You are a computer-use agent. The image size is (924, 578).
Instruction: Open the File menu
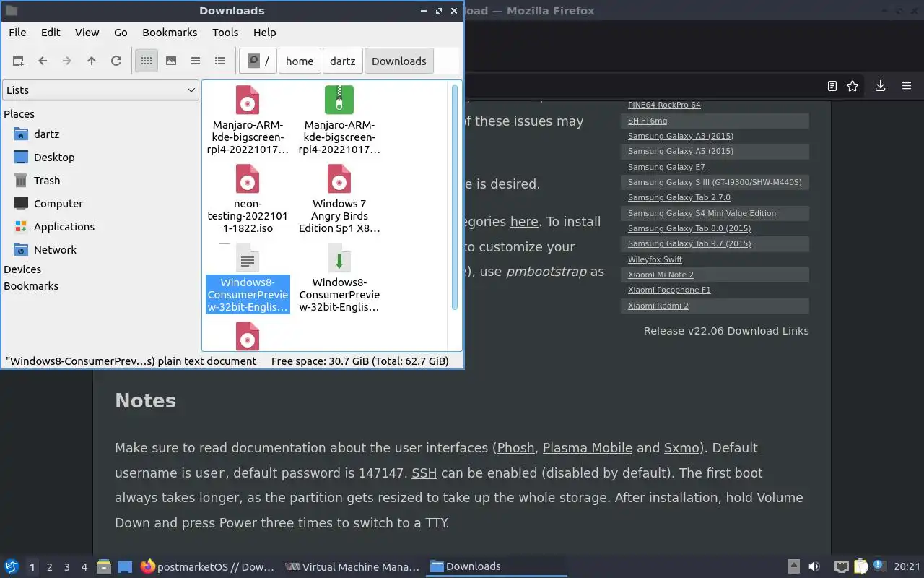tap(17, 33)
